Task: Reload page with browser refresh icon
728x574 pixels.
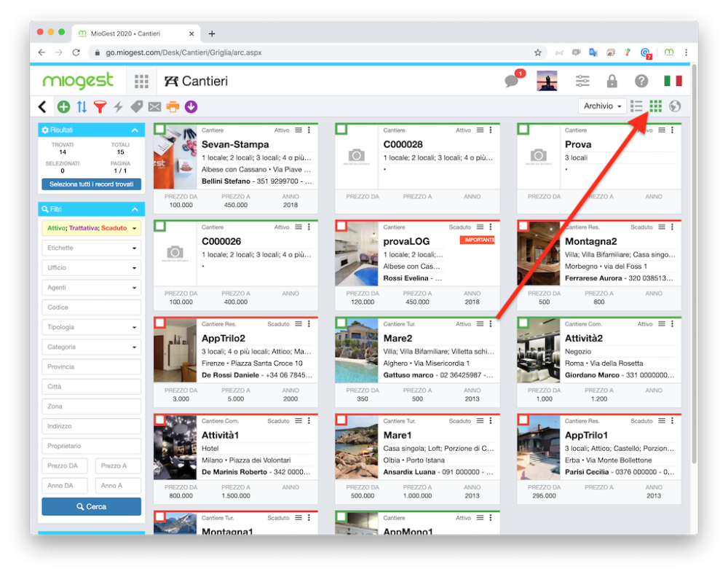Action: 76,52
